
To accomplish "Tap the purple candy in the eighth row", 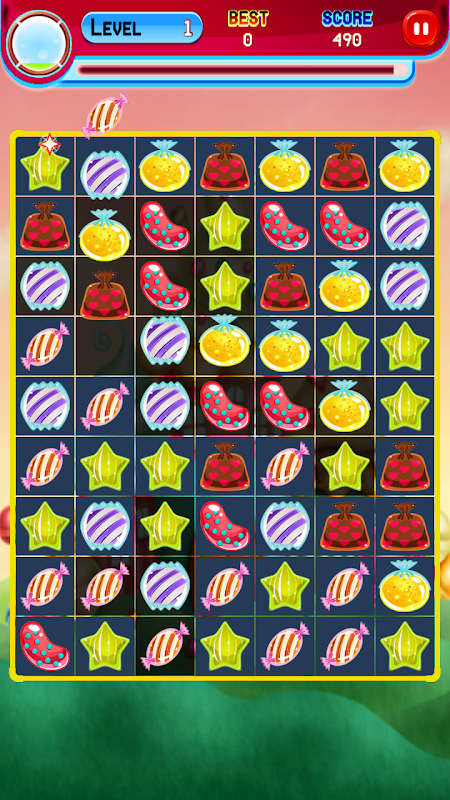I will coord(165,586).
